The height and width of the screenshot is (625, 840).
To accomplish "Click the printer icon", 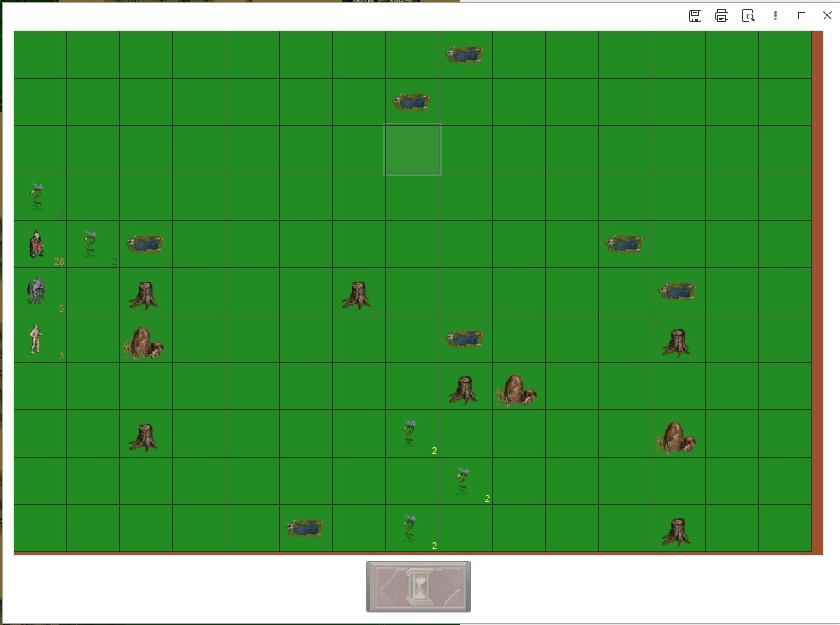I will [722, 16].
